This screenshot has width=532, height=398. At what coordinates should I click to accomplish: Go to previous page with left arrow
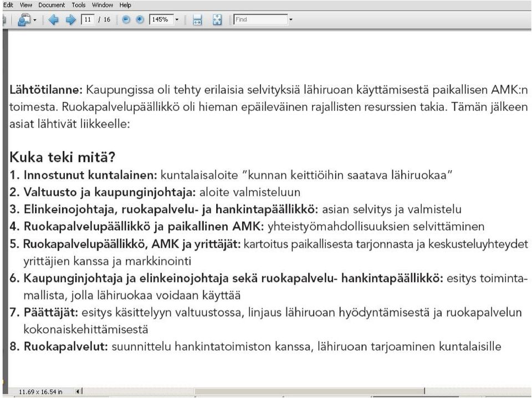53,20
